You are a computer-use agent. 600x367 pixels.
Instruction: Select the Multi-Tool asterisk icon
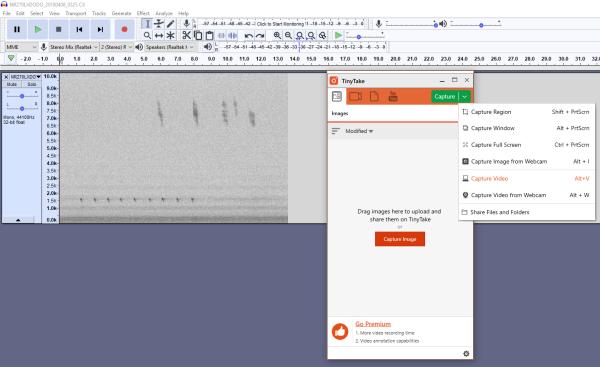[x=170, y=36]
